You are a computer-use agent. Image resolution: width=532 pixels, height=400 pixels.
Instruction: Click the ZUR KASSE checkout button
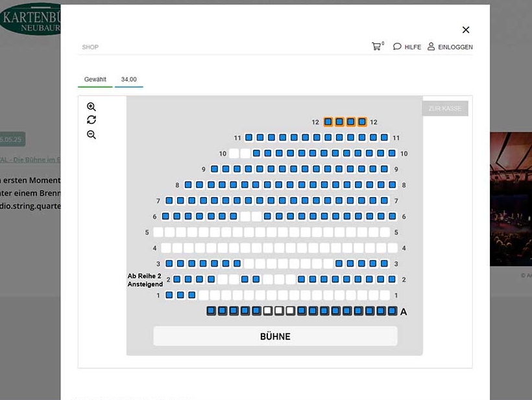pyautogui.click(x=445, y=108)
